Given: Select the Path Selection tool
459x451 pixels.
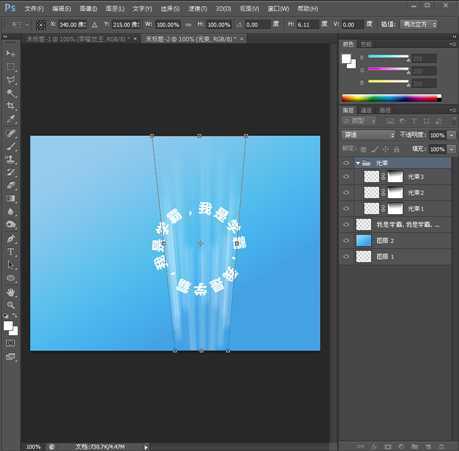Looking at the screenshot, I should pos(11,265).
